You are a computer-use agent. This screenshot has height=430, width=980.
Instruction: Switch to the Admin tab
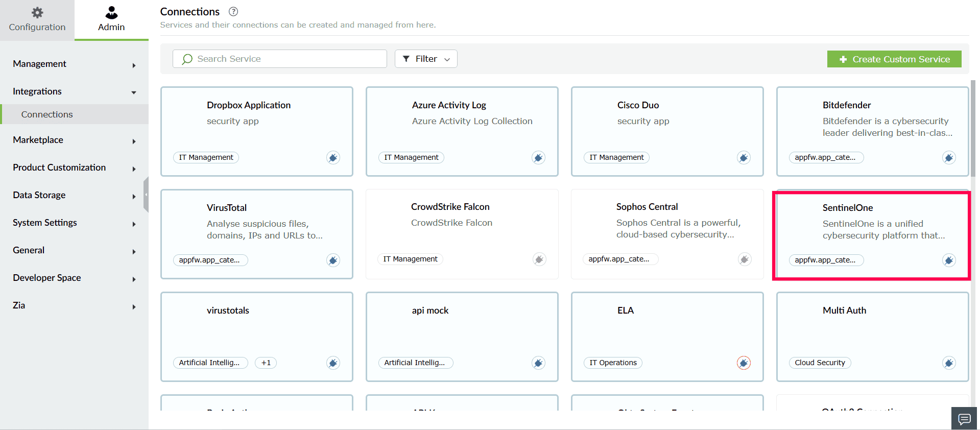(x=111, y=20)
